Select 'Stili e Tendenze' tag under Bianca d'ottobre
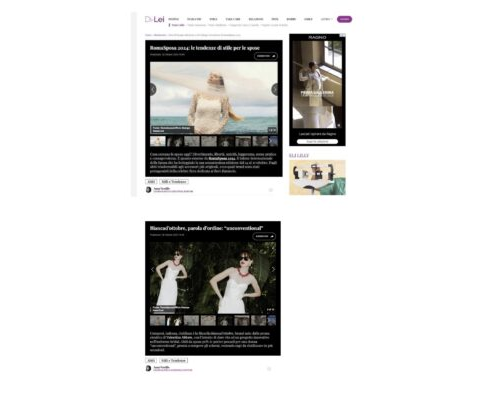This screenshot has width=500, height=400. pos(173,360)
